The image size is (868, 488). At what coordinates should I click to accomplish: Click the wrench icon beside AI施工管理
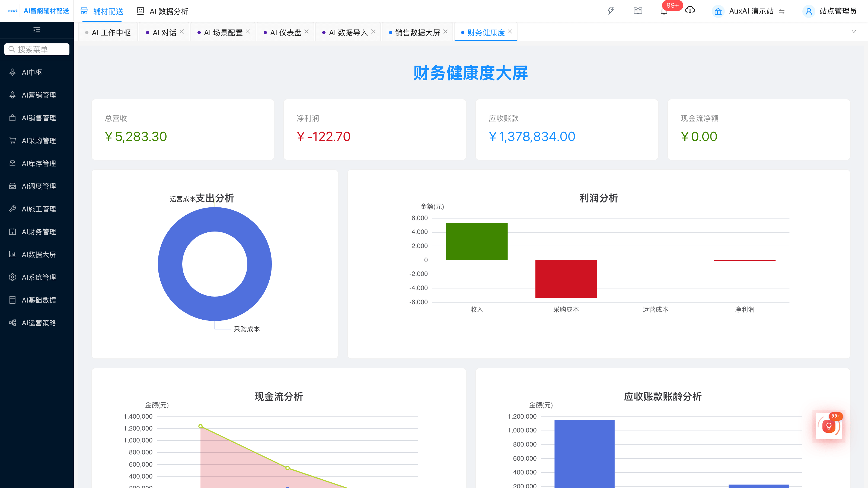tap(12, 209)
